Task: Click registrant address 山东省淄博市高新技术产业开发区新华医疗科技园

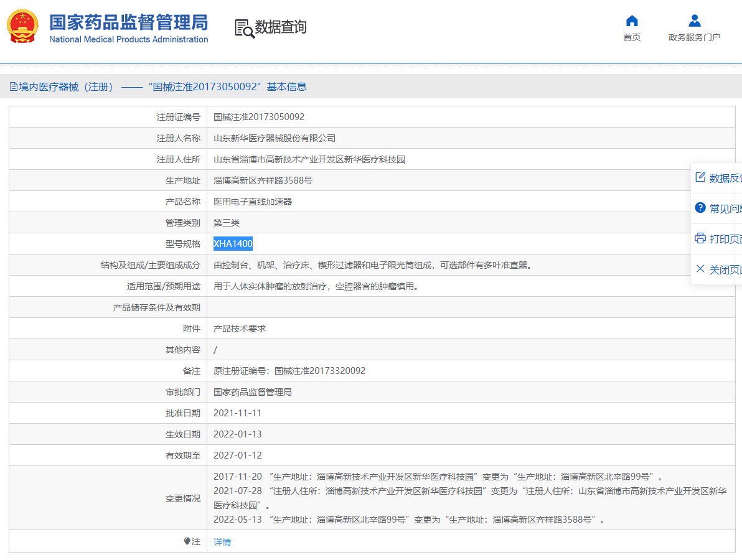Action: click(309, 159)
